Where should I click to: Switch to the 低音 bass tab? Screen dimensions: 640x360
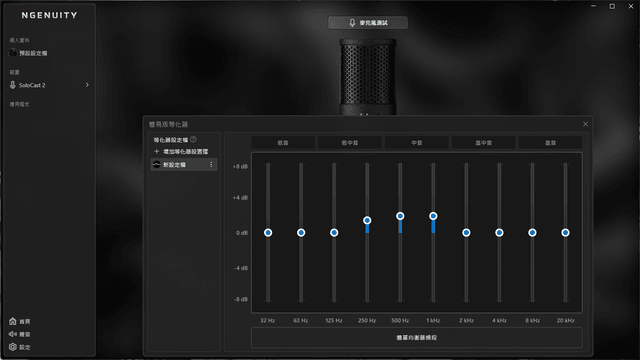click(x=283, y=143)
